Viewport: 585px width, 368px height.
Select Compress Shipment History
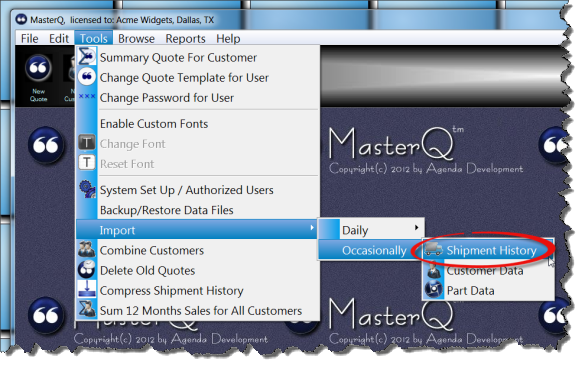tap(198, 290)
